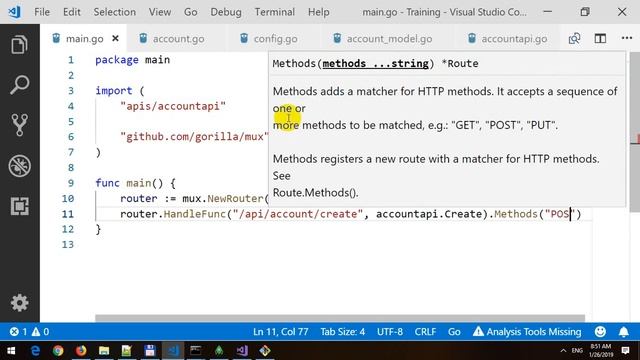The height and width of the screenshot is (360, 640).
Task: Open the taskbar clock and date
Action: click(x=601, y=351)
